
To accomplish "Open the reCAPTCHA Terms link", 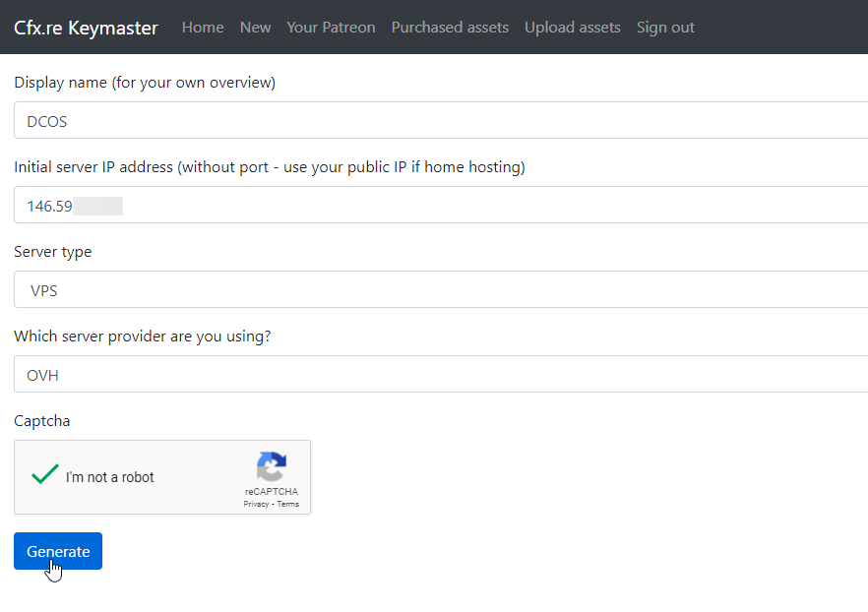I will click(x=287, y=504).
